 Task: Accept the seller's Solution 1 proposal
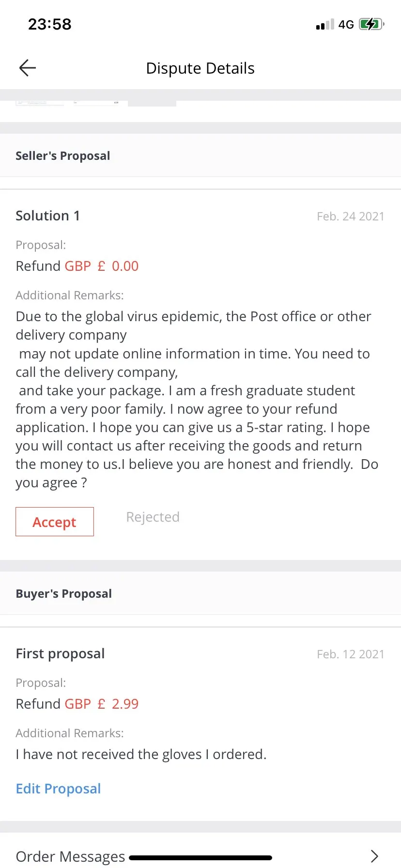tap(55, 522)
